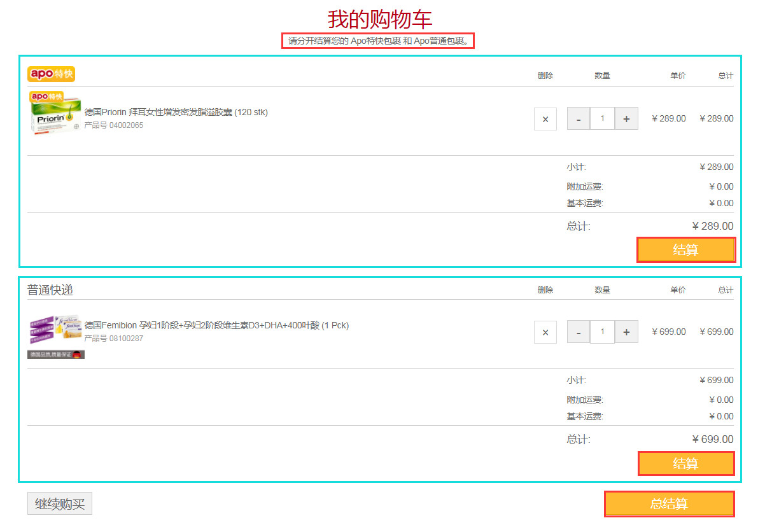Click the apo特快 grand total ¥ 289.00 next to 总计:
The height and width of the screenshot is (532, 758).
click(713, 226)
